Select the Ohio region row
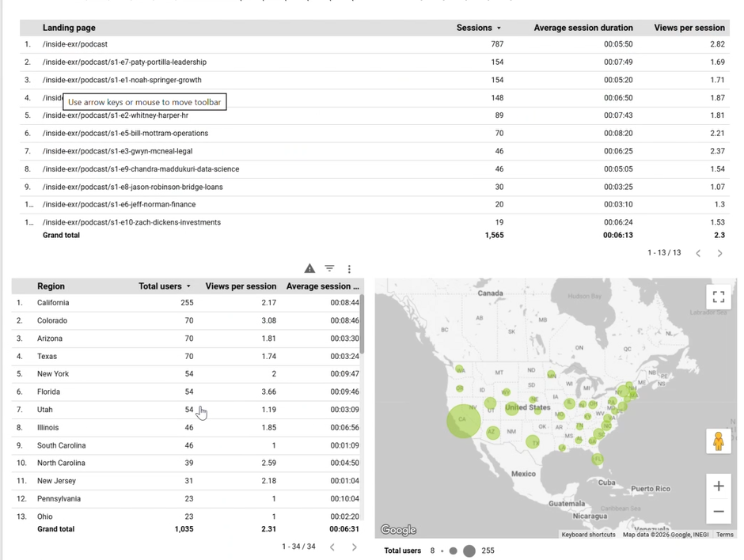Image resolution: width=744 pixels, height=560 pixels. coord(186,516)
